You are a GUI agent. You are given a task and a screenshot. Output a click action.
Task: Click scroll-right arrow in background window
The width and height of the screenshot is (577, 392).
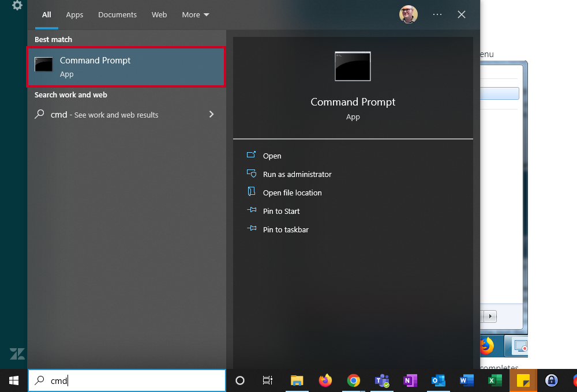click(490, 316)
